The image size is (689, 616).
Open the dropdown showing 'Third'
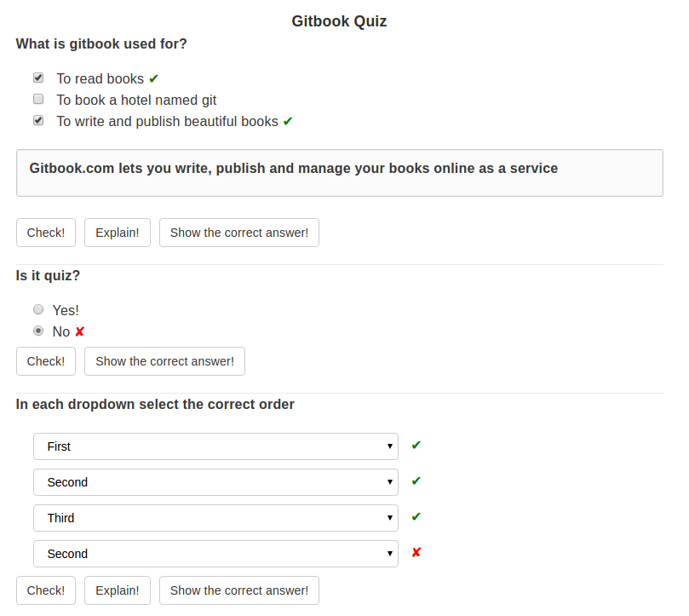pos(215,518)
